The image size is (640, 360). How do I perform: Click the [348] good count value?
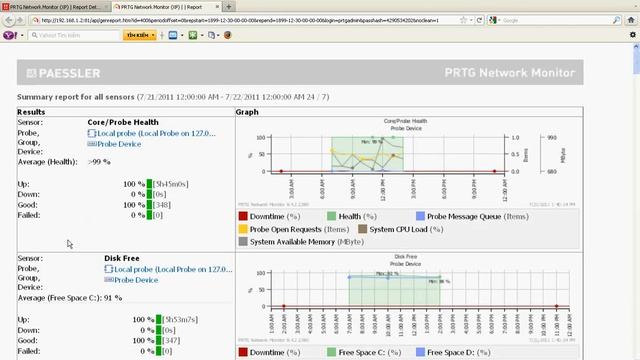click(162, 205)
